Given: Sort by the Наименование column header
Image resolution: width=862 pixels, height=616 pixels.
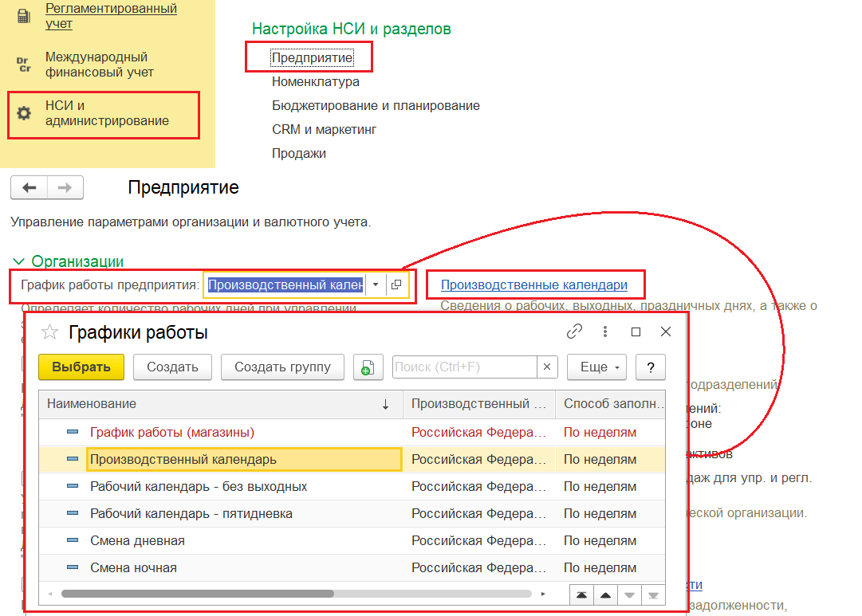Looking at the screenshot, I should point(220,404).
